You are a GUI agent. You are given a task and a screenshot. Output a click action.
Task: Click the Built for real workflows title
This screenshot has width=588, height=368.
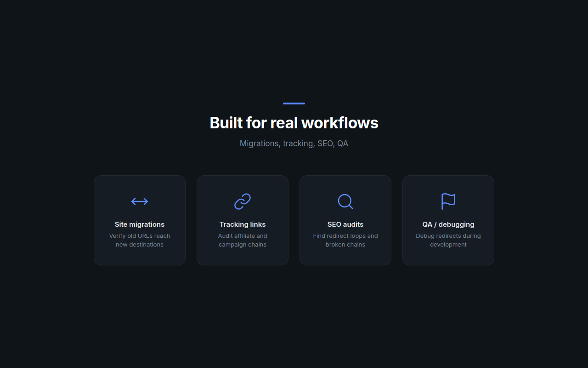[x=294, y=122]
